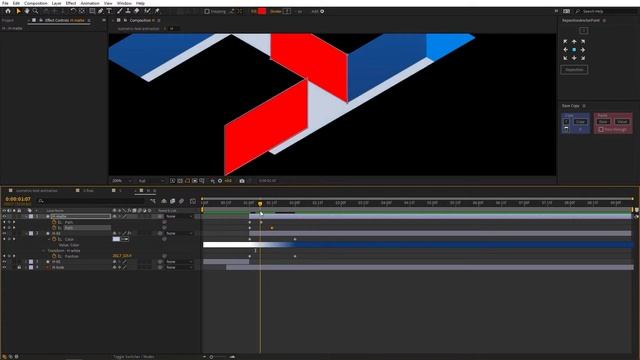Collapse layer 1 with its twirl arrow
This screenshot has width=640, height=360.
(x=26, y=216)
